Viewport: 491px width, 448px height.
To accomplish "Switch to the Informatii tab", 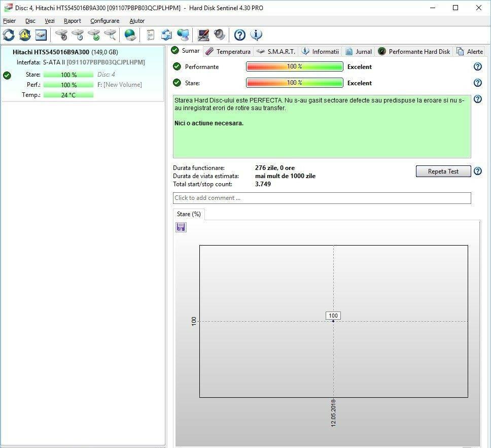I will [x=320, y=51].
